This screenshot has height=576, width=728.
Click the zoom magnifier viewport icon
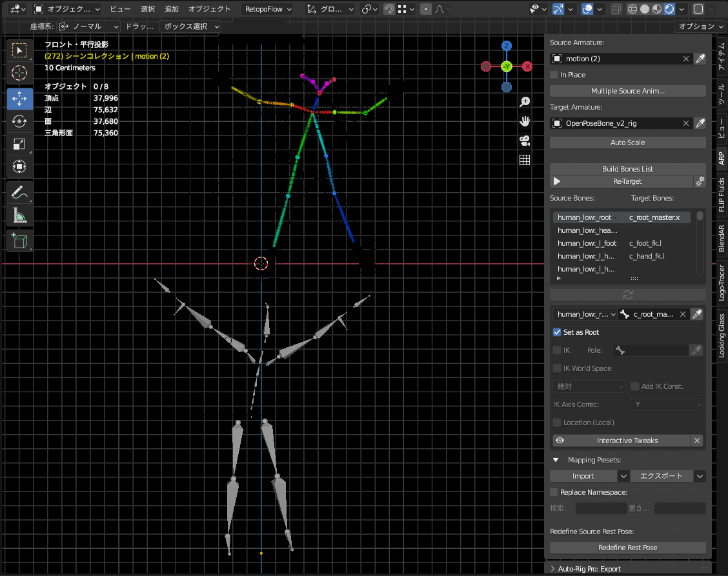(x=525, y=101)
